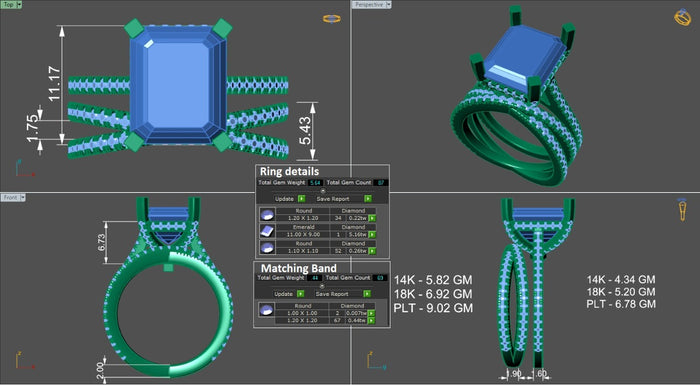This screenshot has width=700, height=385.
Task: Collapse the Ring details panel toggle circle
Action: (x=323, y=191)
